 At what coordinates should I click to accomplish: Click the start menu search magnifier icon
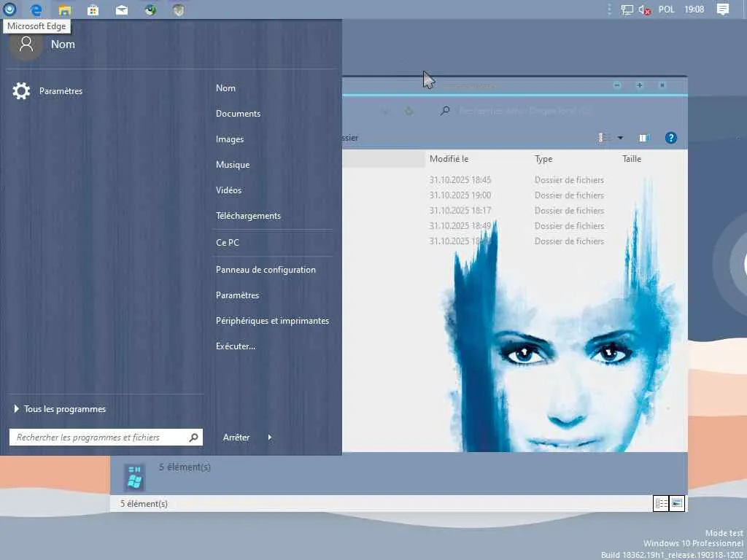(193, 437)
